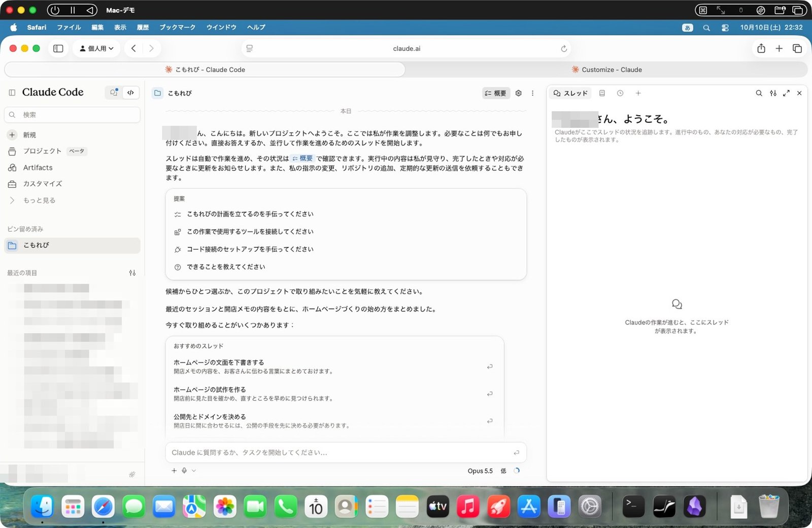Close the thread panel with X
The height and width of the screenshot is (528, 812).
click(x=799, y=93)
